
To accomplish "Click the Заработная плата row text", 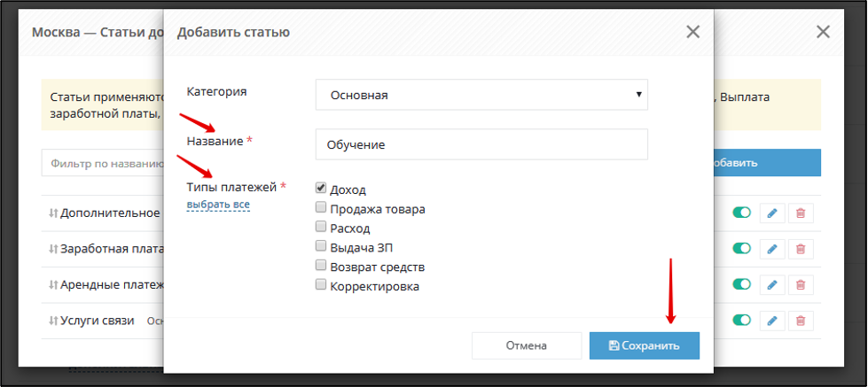I will pyautogui.click(x=112, y=249).
